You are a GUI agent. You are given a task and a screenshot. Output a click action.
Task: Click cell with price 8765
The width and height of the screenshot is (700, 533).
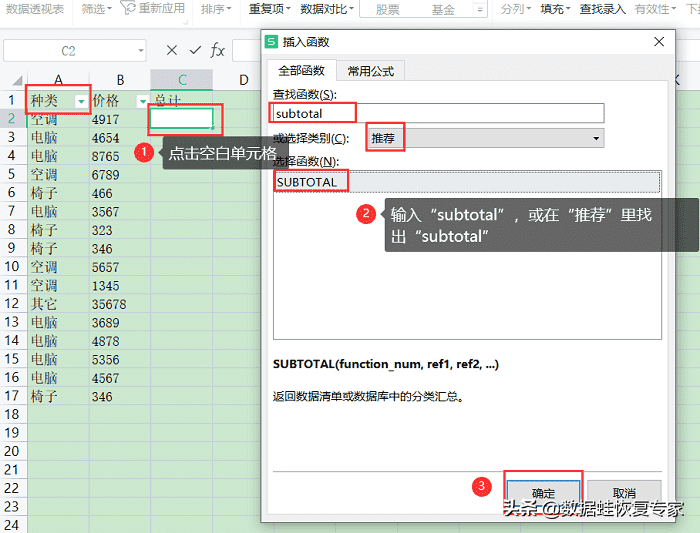(x=120, y=156)
